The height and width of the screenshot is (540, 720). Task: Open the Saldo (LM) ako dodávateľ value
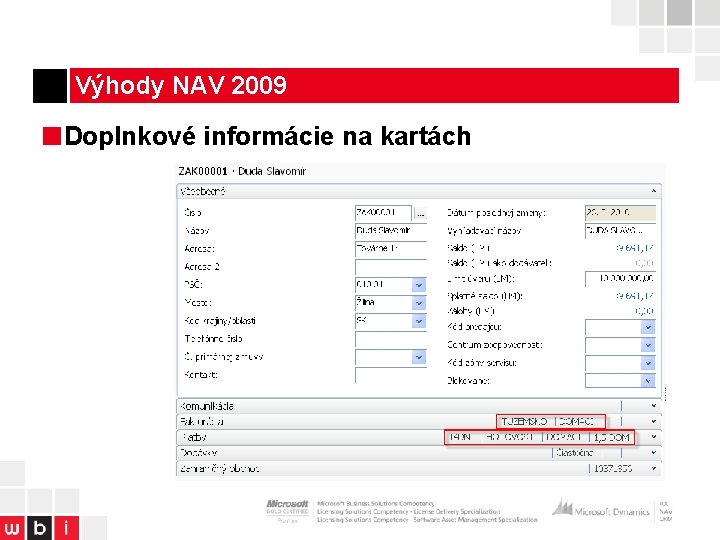(644, 263)
